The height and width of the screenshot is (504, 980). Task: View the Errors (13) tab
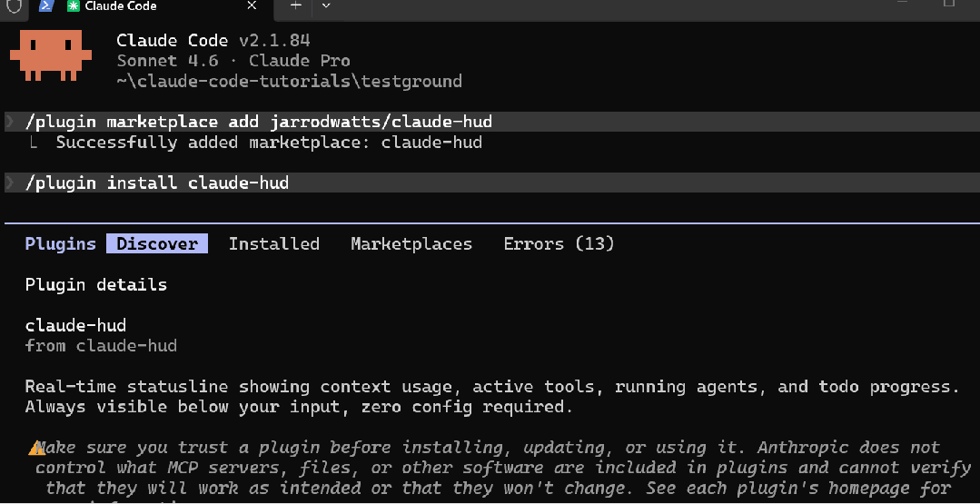pyautogui.click(x=559, y=243)
